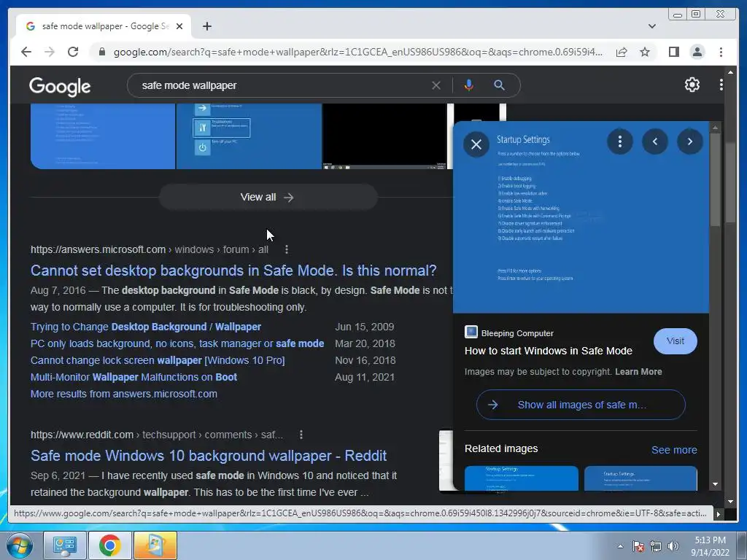
Task: Share this page icon in address bar
Action: coord(622,52)
